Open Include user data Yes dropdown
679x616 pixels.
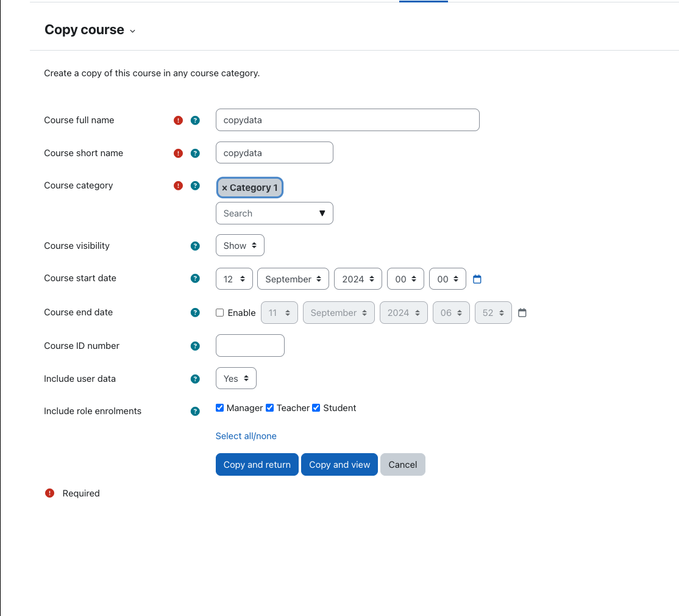click(236, 379)
